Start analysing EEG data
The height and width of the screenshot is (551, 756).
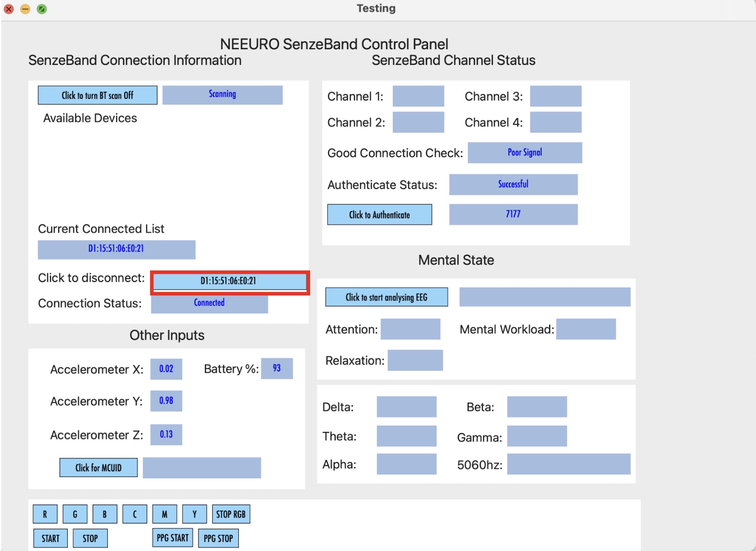386,297
